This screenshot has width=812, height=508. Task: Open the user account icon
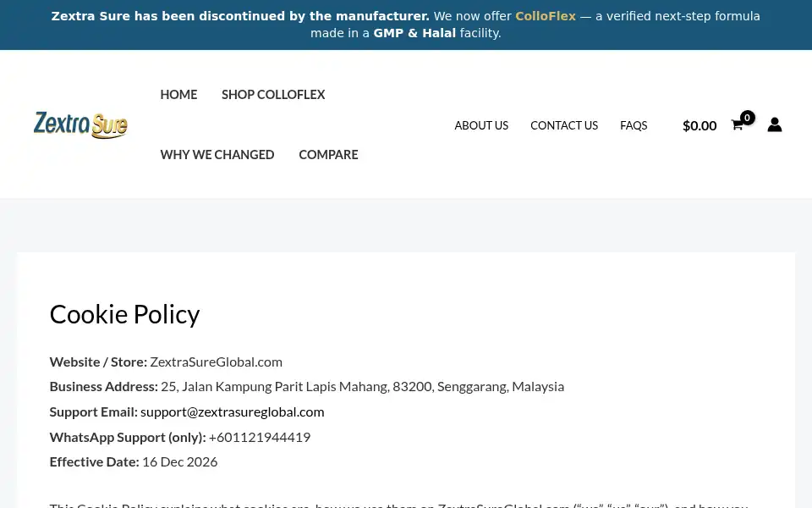774,125
